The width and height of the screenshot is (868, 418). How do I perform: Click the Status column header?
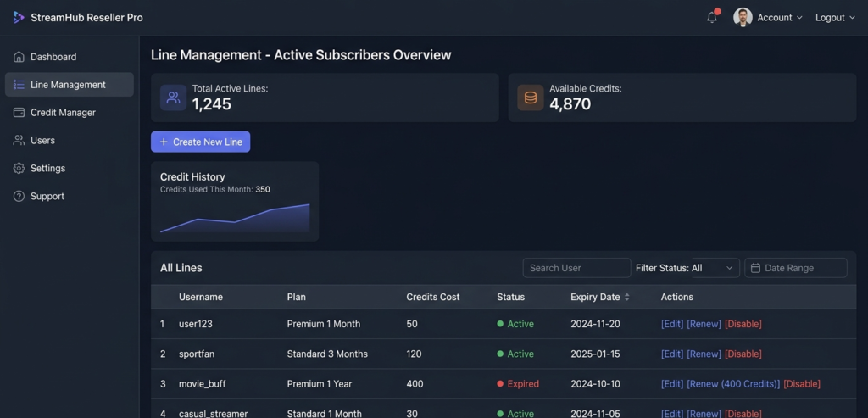[x=510, y=297]
